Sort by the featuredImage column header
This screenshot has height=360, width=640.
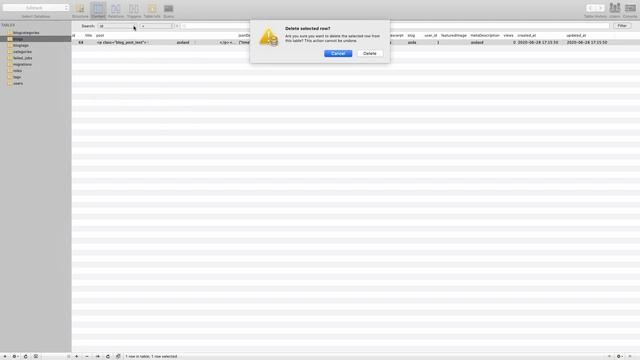click(454, 36)
